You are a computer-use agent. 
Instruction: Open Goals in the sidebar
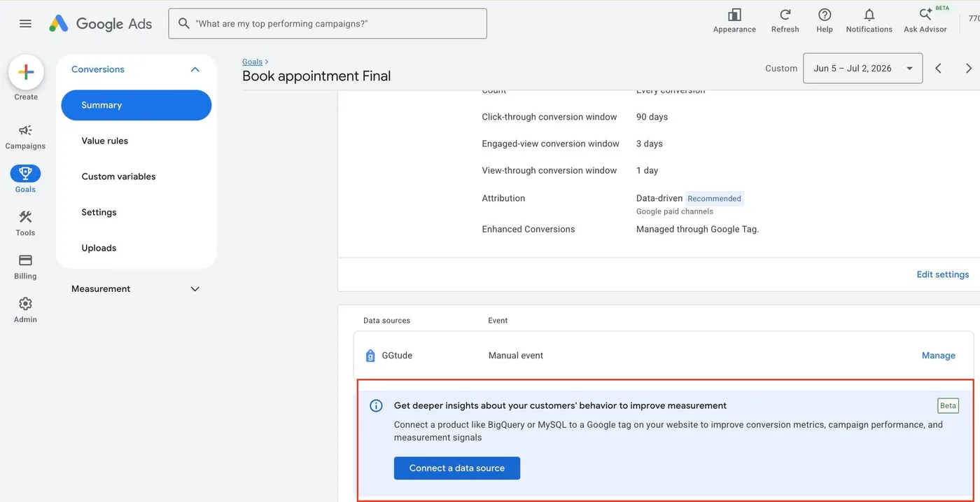click(x=25, y=179)
